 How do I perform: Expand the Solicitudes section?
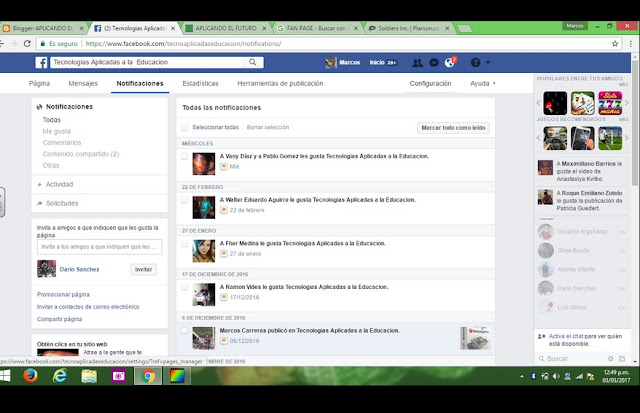62,203
